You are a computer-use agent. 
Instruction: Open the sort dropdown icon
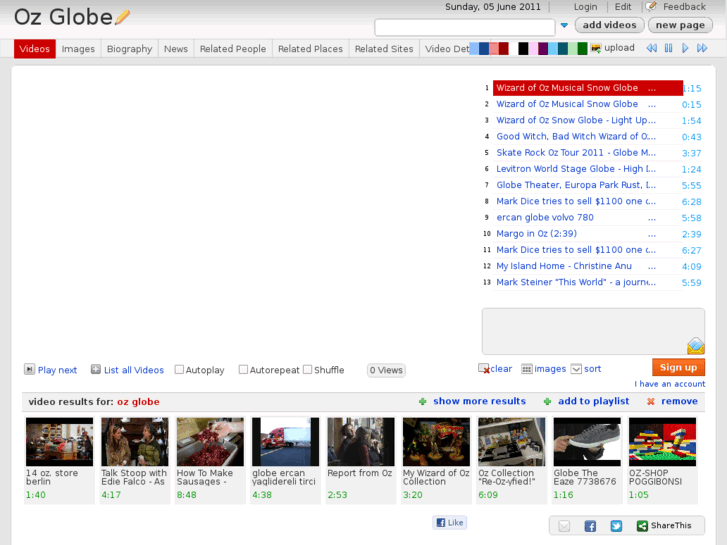click(x=576, y=369)
